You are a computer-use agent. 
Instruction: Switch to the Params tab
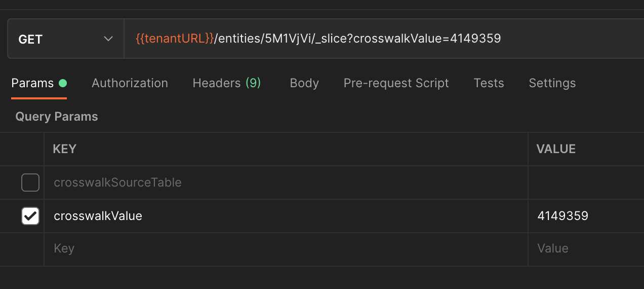(x=32, y=83)
